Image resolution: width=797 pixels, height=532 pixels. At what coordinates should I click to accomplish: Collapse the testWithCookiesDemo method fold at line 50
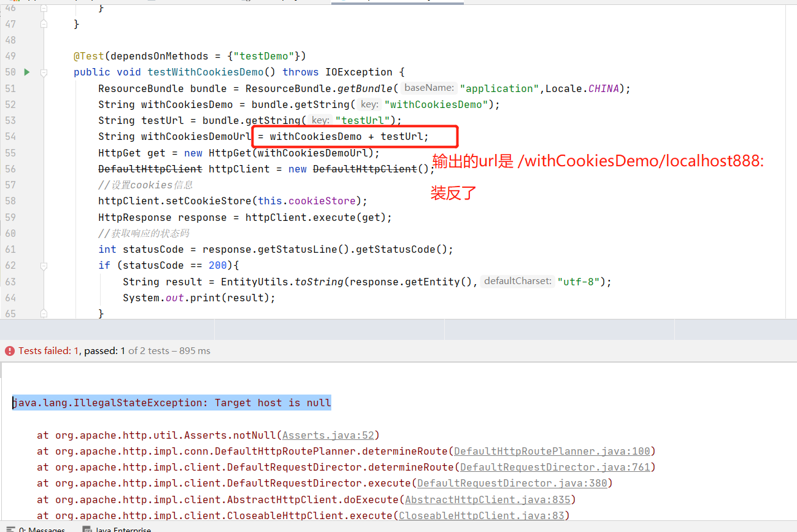click(x=43, y=72)
